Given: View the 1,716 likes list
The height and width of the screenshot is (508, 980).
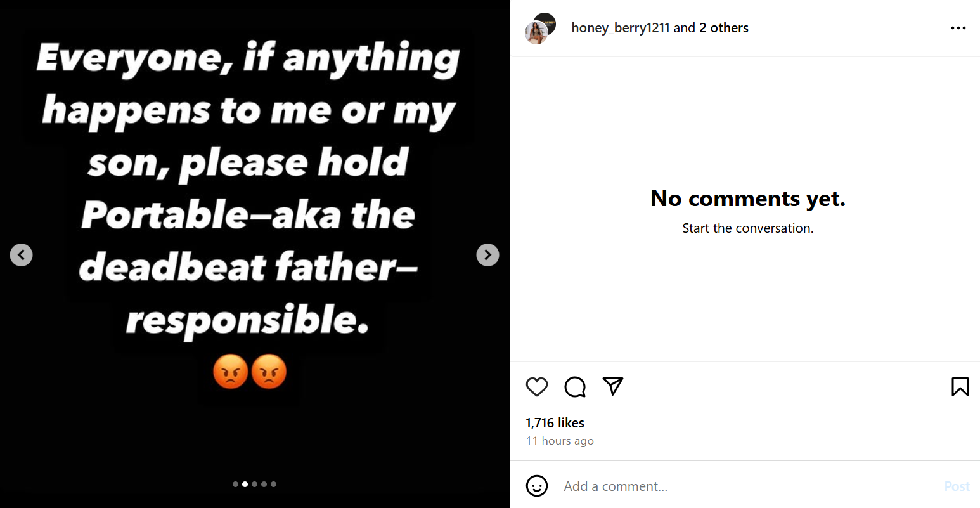Looking at the screenshot, I should click(x=555, y=423).
